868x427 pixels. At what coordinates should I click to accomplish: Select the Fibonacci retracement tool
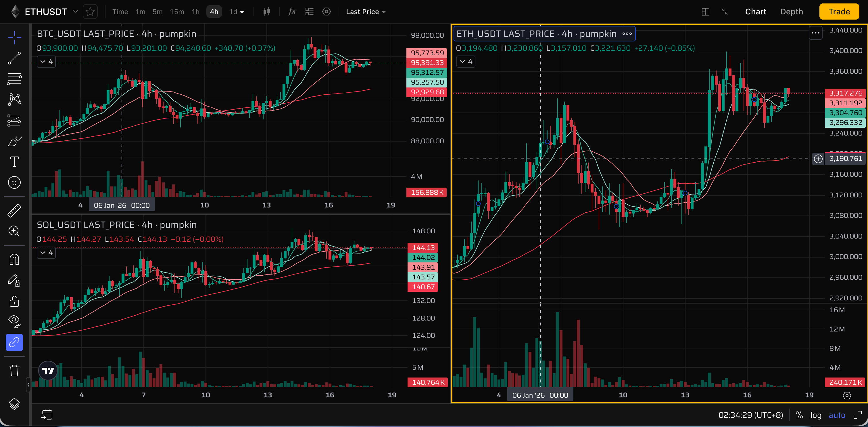click(14, 79)
